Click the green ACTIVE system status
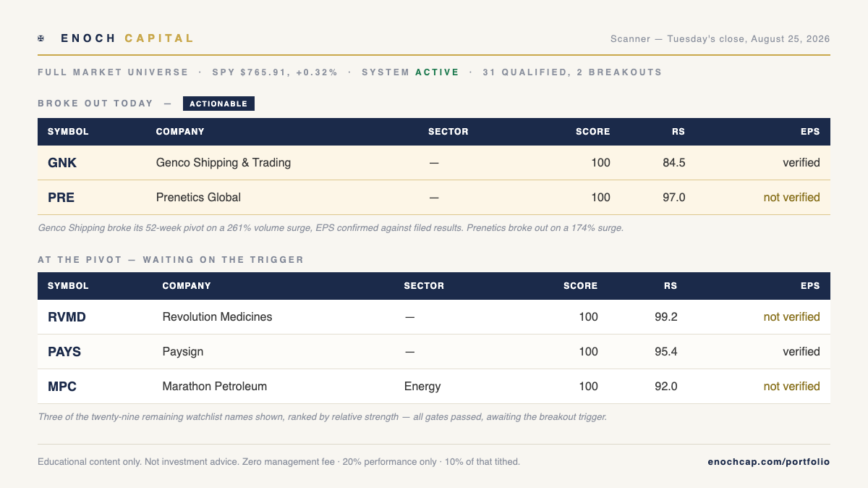The width and height of the screenshot is (868, 488). coord(437,72)
